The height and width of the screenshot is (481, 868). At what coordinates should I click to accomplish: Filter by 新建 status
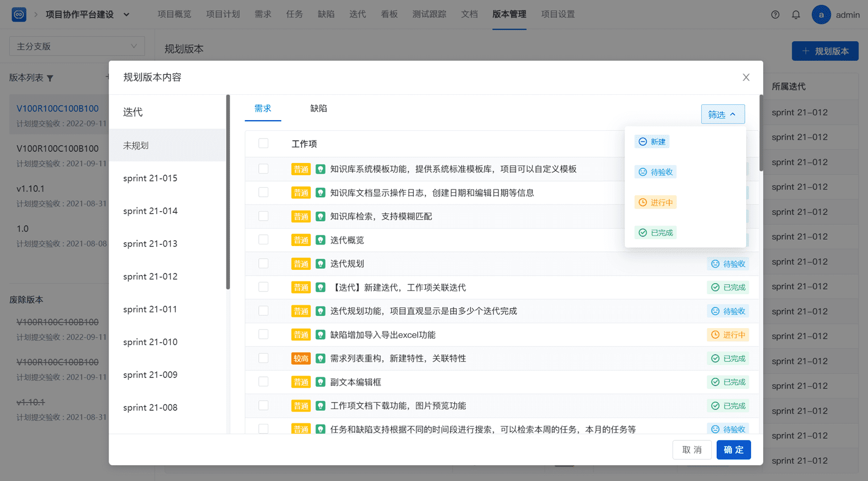pyautogui.click(x=652, y=142)
